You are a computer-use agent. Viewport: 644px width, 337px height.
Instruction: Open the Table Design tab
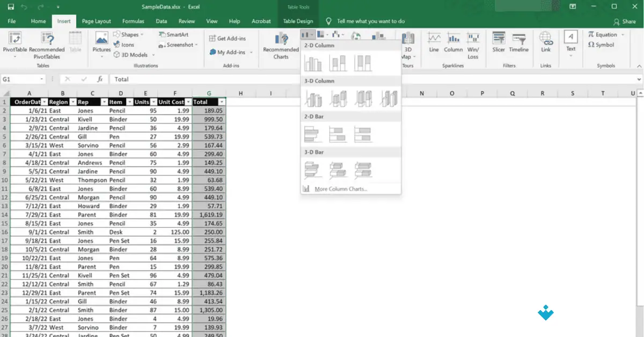point(297,21)
